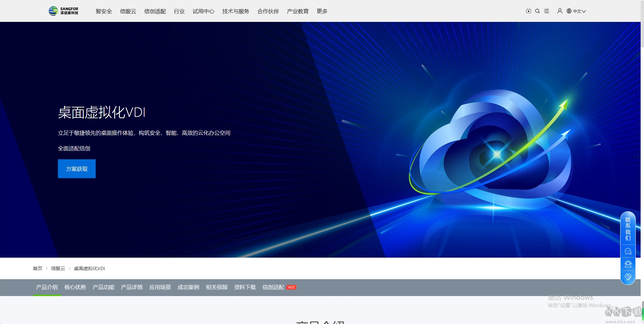Open the 信创适配 HOT tab
Viewport: 644px width, 324px height.
[x=279, y=287]
